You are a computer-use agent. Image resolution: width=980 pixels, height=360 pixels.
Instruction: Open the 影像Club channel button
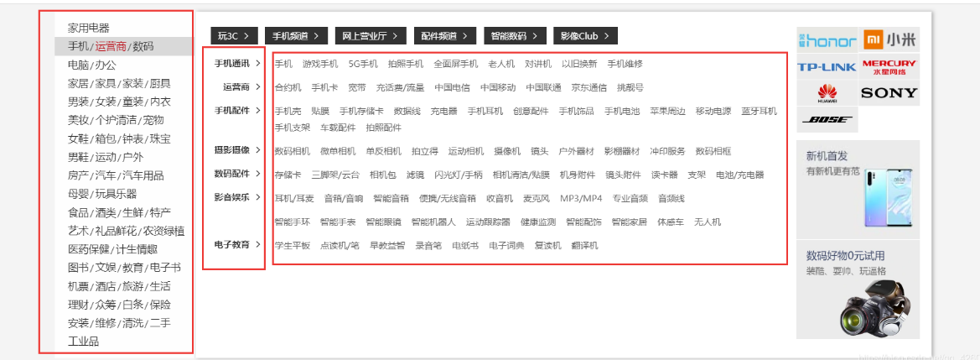[585, 36]
